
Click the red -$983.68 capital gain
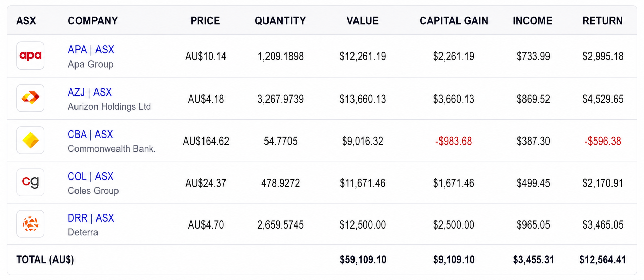pos(454,141)
